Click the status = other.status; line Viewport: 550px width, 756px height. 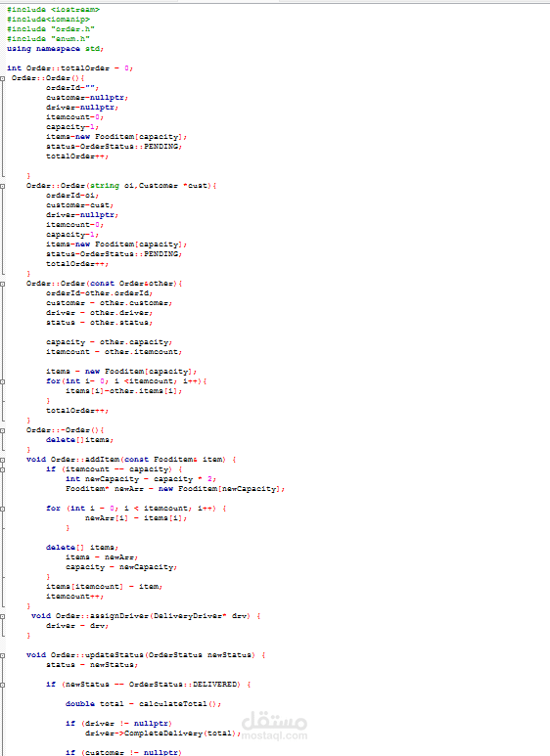pyautogui.click(x=100, y=323)
